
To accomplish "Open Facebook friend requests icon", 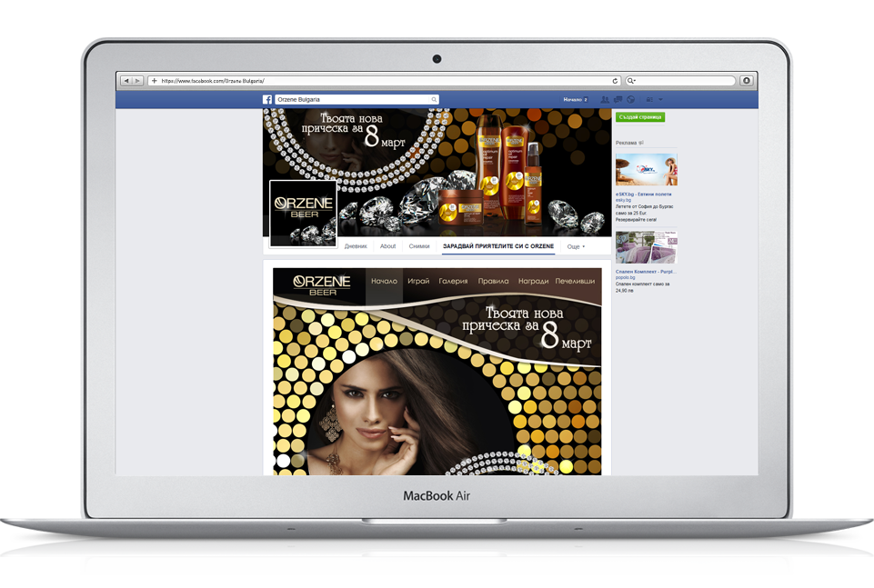I will click(605, 100).
